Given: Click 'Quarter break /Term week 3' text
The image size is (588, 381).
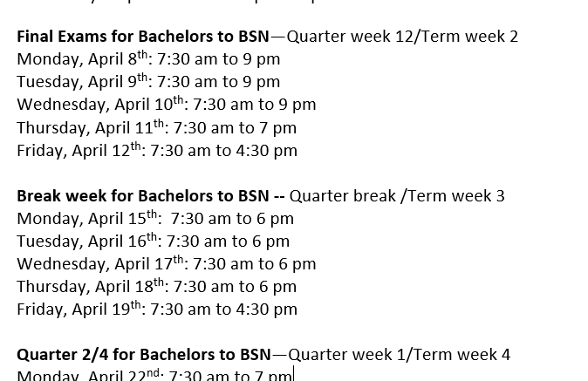Looking at the screenshot, I should pyautogui.click(x=397, y=196).
